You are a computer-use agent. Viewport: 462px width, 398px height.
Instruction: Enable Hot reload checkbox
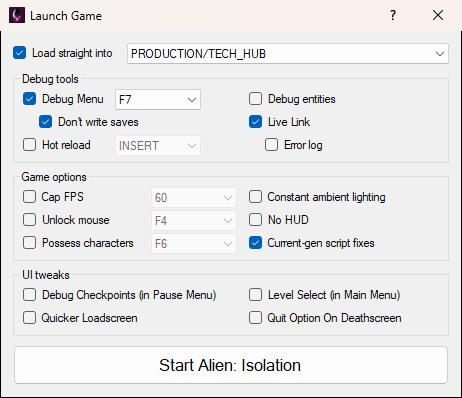pyautogui.click(x=29, y=145)
